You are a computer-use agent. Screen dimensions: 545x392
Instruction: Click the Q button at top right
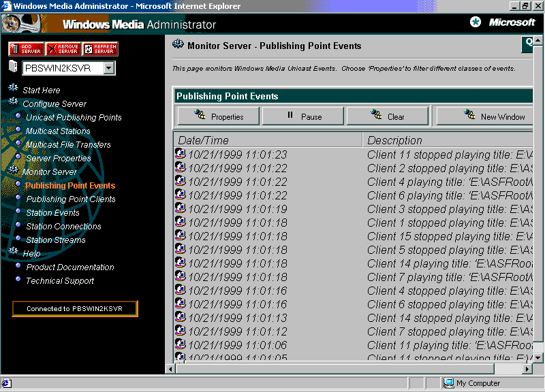coord(527,44)
